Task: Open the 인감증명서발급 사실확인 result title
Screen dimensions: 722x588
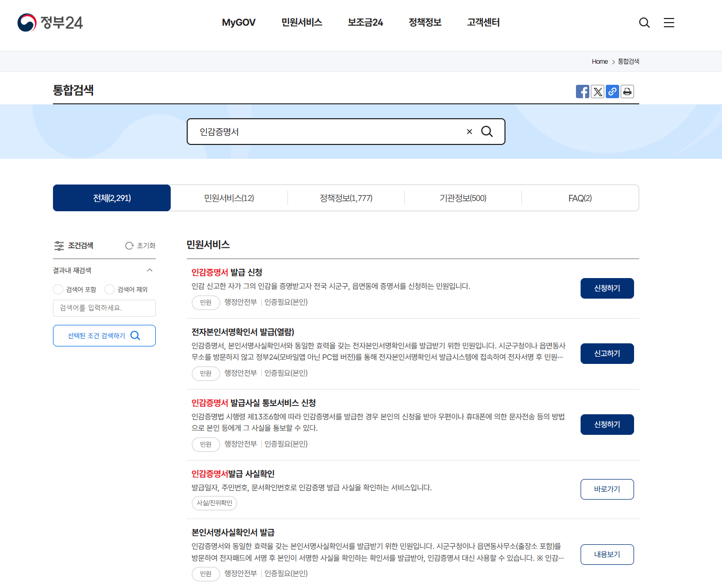Action: tap(233, 474)
